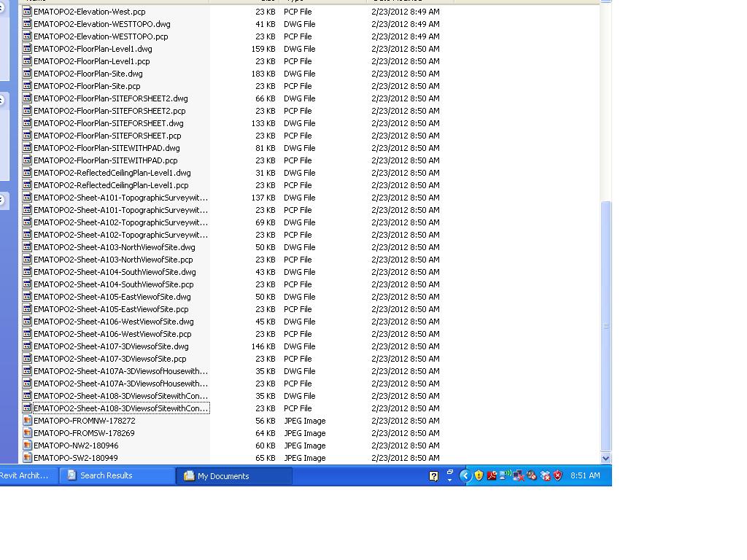Click the scrollbar down arrow
Image resolution: width=747 pixels, height=560 pixels.
605,458
